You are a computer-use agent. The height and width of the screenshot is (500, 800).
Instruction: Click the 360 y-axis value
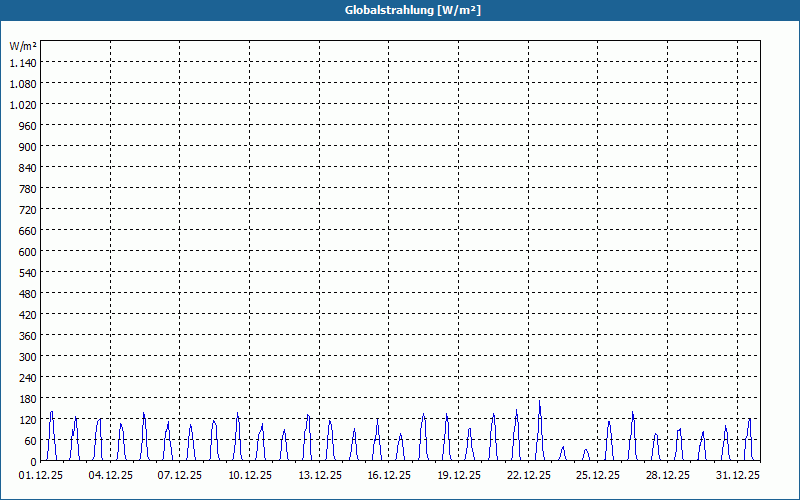(x=28, y=336)
